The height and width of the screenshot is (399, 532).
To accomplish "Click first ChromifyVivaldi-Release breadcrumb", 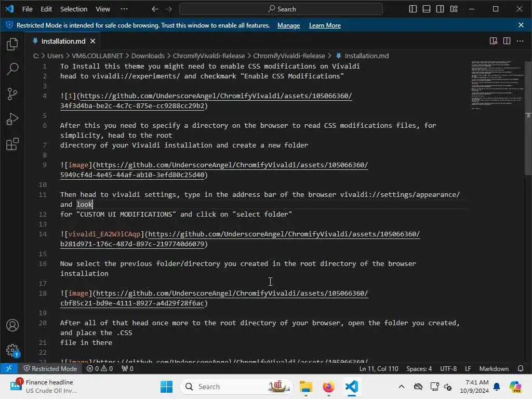I will click(209, 56).
